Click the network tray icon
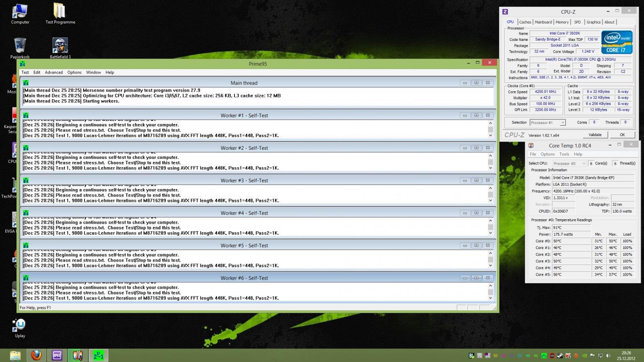This screenshot has width=644, height=362. pyautogui.click(x=600, y=356)
